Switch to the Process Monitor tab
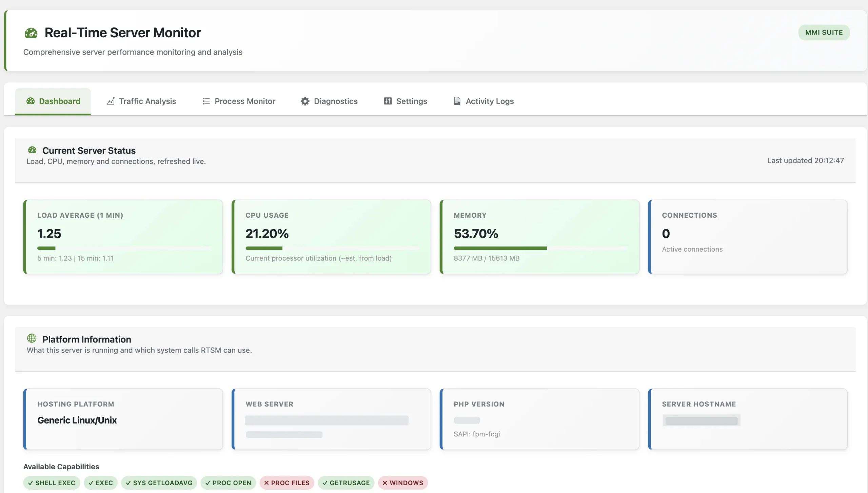The height and width of the screenshot is (493, 868). pyautogui.click(x=239, y=101)
